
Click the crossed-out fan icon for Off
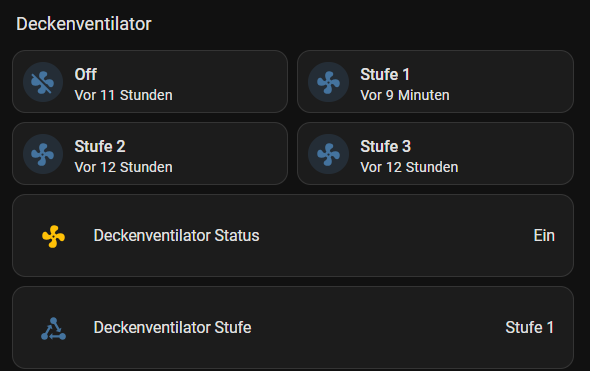coord(43,82)
